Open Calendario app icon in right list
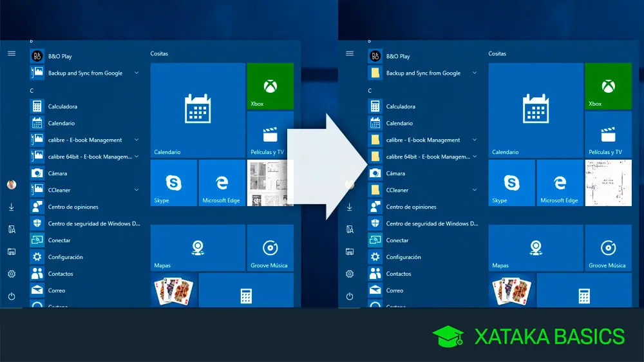This screenshot has height=362, width=644. pyautogui.click(x=375, y=123)
